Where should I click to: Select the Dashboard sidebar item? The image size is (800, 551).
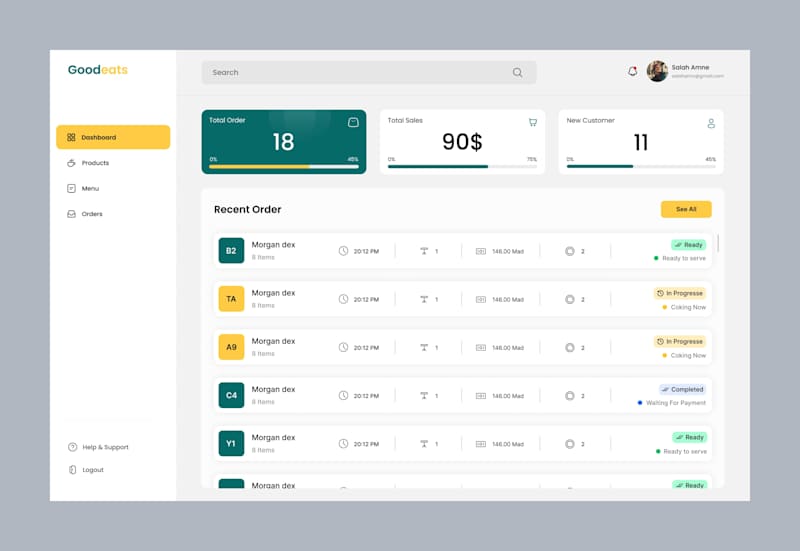point(113,137)
